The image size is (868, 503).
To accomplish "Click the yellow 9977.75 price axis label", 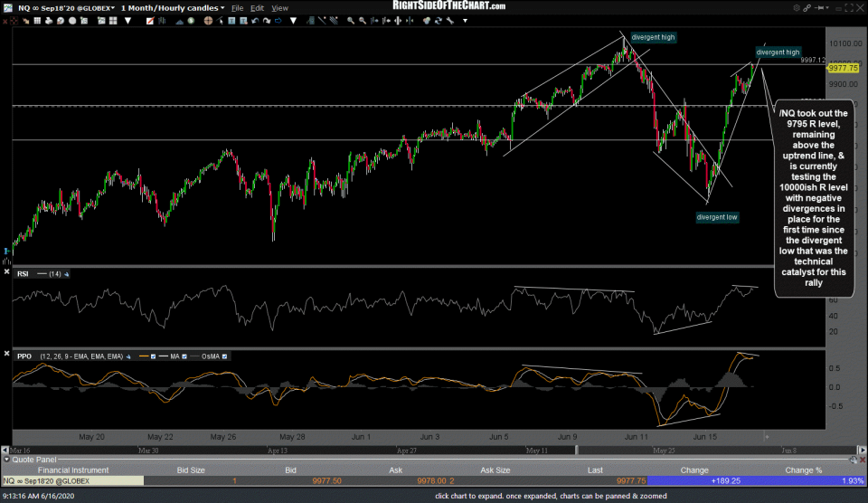I will pos(843,68).
